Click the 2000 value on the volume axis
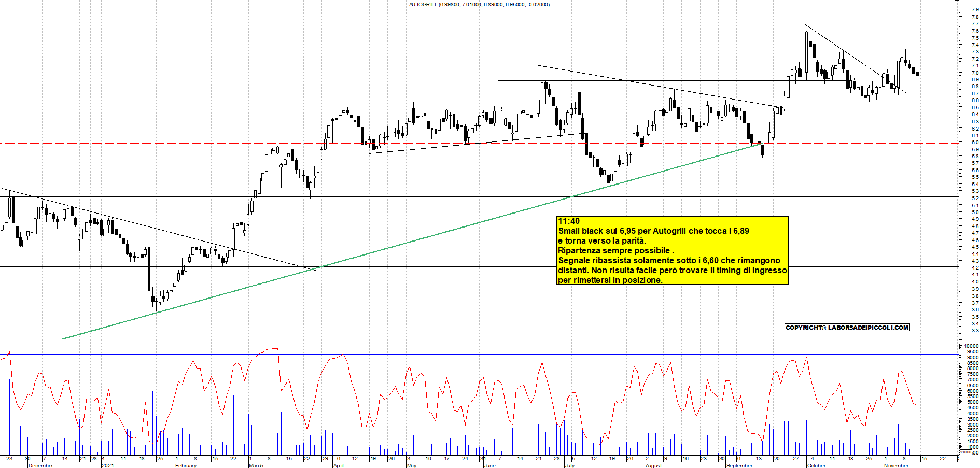The height and width of the screenshot is (468, 980). point(973,436)
